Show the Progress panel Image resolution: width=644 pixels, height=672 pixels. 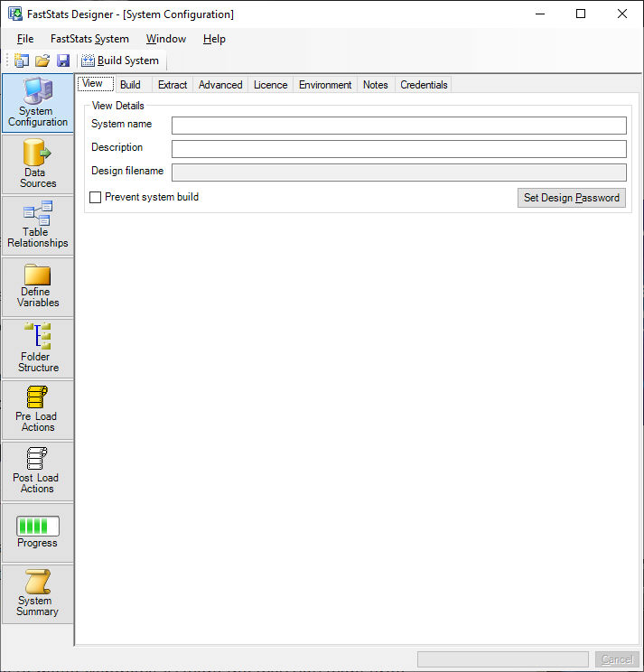click(38, 533)
